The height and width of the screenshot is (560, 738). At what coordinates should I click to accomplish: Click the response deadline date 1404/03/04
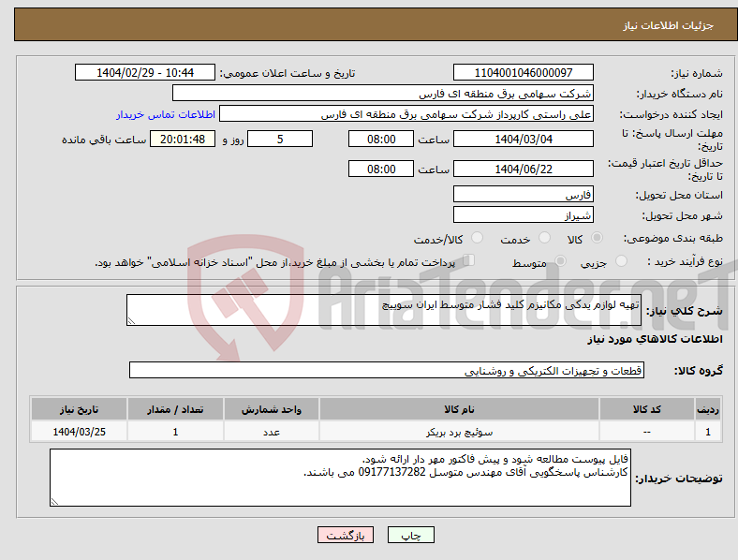(523, 139)
